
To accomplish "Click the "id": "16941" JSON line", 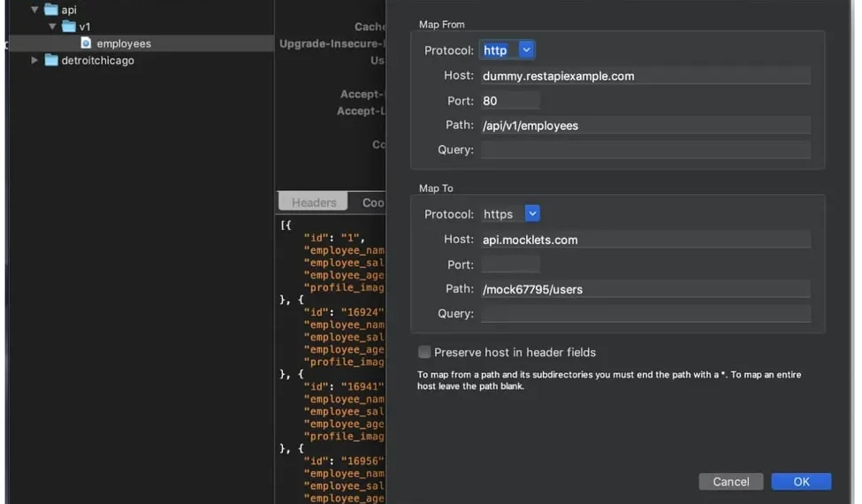I will point(344,386).
